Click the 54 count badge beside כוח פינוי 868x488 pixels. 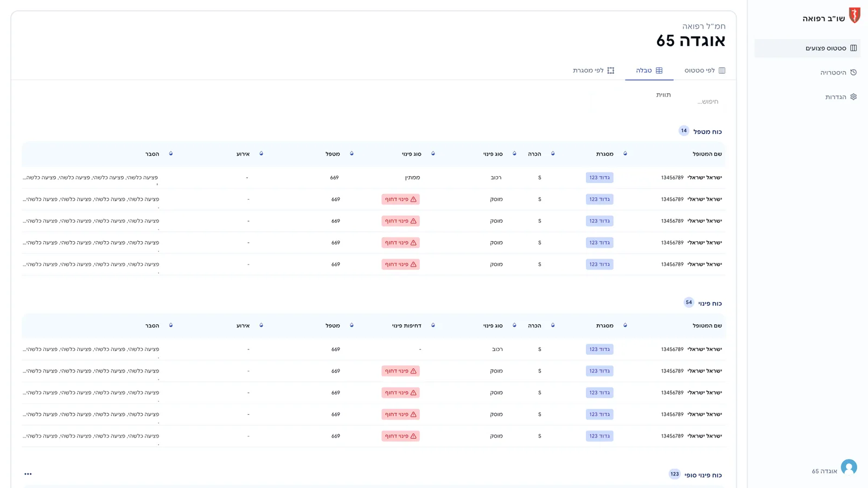tap(688, 303)
